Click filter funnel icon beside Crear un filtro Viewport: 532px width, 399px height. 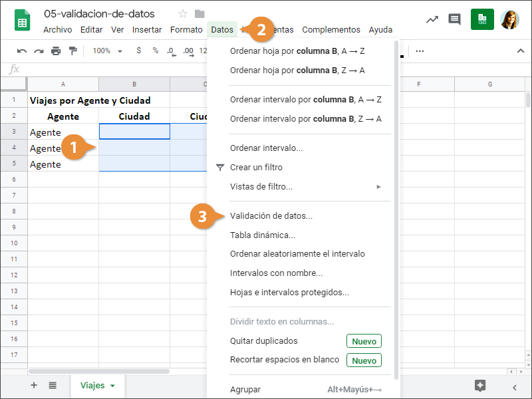(x=220, y=168)
